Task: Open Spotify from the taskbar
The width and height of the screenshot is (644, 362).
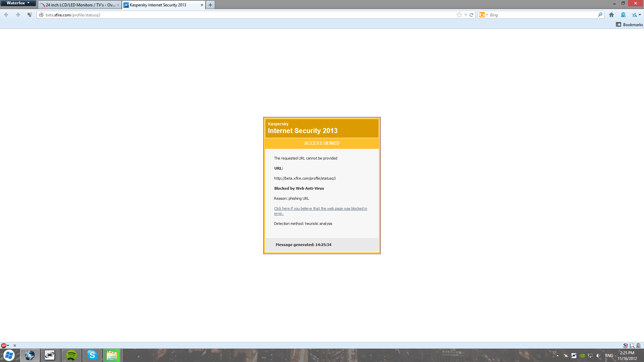Action: click(x=71, y=355)
